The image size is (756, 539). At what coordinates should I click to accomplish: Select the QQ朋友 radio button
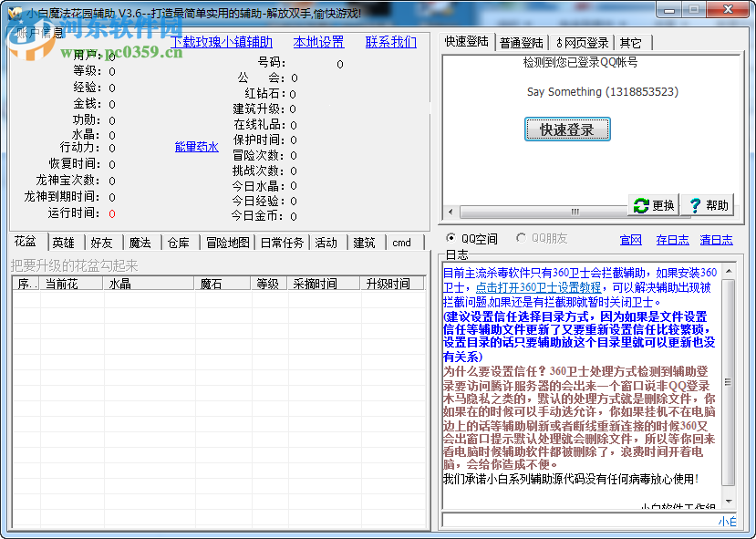[522, 239]
